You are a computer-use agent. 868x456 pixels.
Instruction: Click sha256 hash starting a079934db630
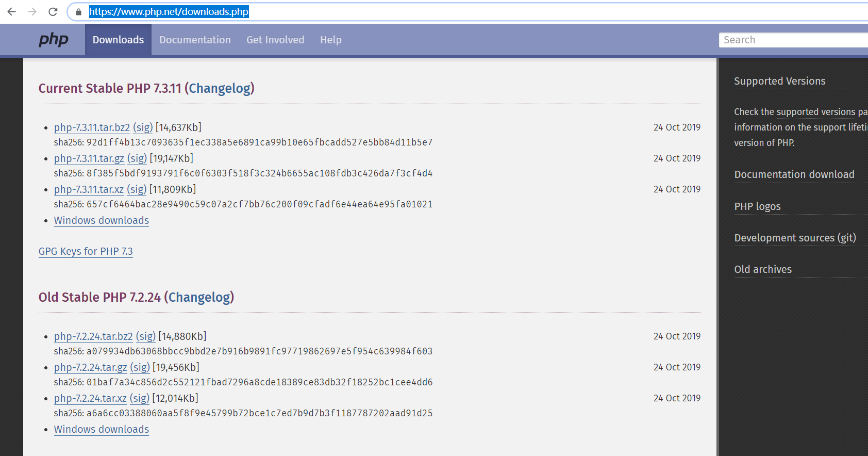pos(259,351)
